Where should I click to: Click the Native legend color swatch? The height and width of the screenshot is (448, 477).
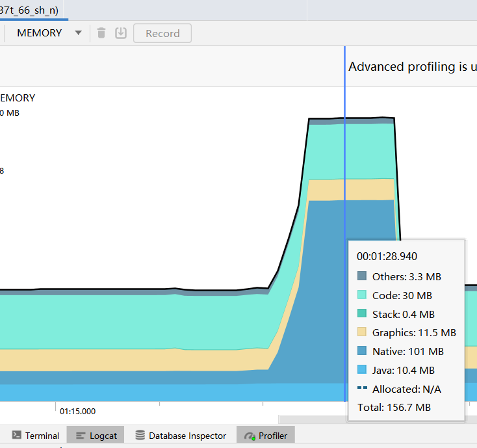[362, 350]
